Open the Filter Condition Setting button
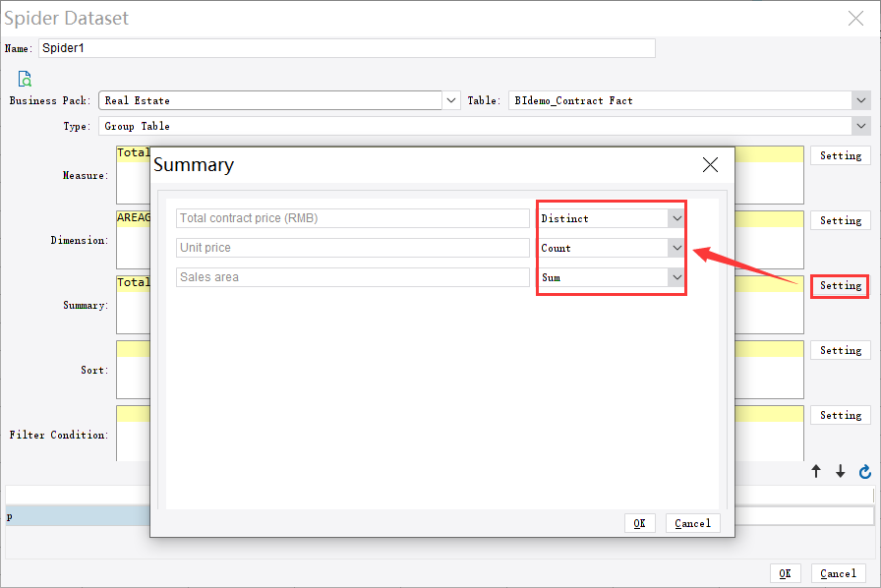The image size is (881, 588). pyautogui.click(x=841, y=414)
